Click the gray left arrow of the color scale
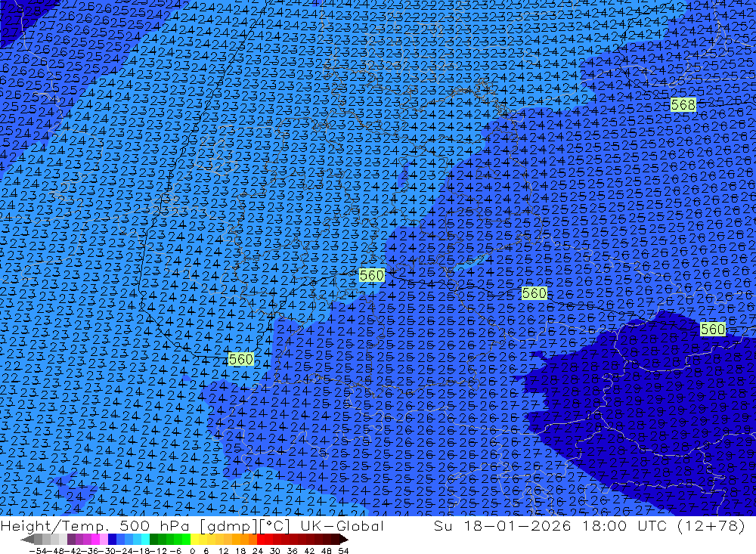Screen dimensions: 756x554 pos(27,539)
